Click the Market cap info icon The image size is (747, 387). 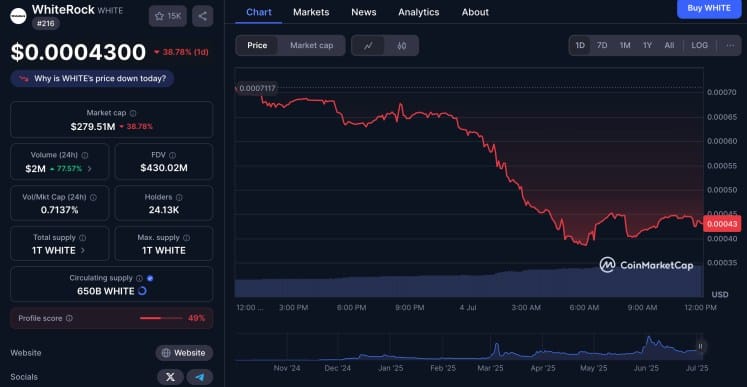point(133,113)
